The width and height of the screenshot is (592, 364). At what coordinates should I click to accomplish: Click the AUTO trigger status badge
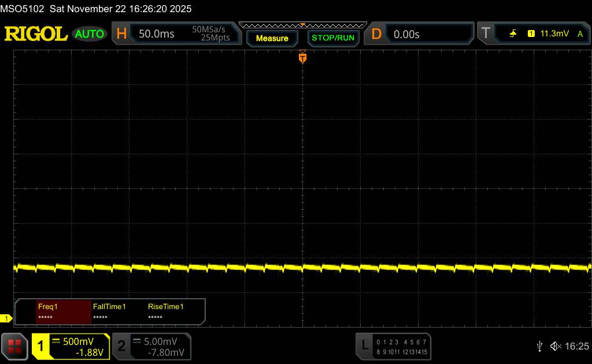pos(90,34)
